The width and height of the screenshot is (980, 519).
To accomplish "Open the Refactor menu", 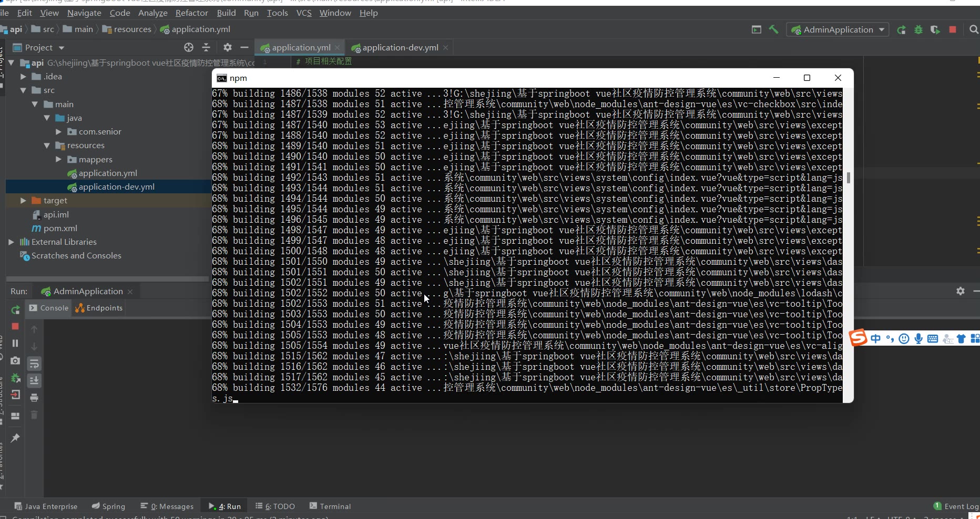I will point(191,13).
